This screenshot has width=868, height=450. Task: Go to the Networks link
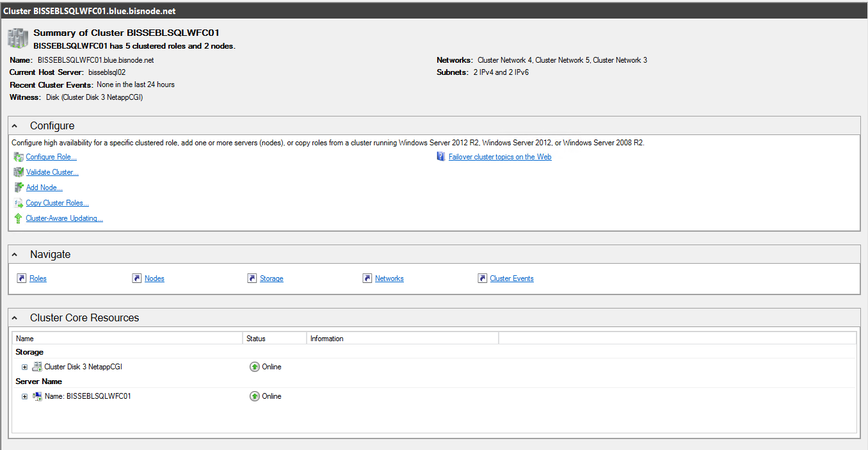[389, 278]
